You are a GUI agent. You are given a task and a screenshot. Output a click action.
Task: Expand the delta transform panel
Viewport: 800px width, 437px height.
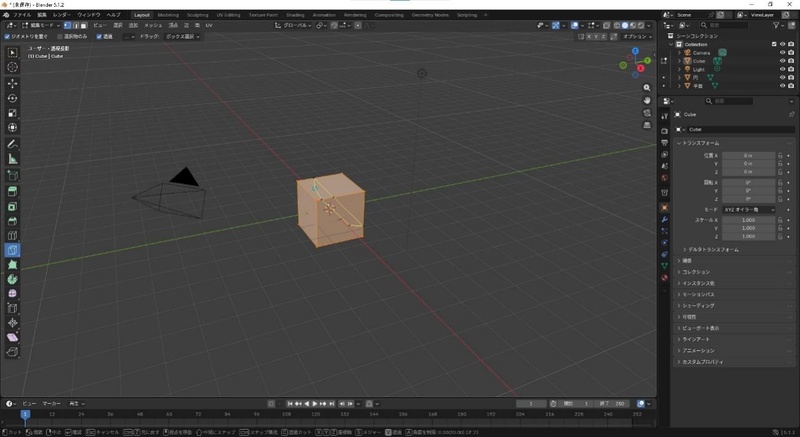tap(711, 249)
